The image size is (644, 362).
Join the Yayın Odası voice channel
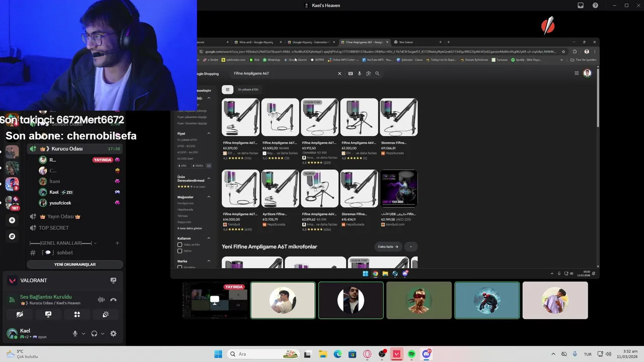pos(60,217)
